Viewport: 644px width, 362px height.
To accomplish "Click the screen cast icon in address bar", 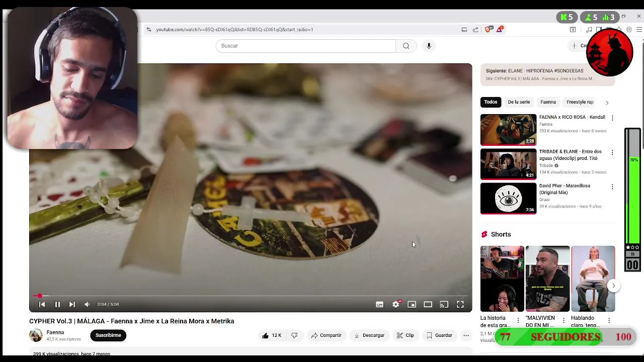I will point(464,30).
